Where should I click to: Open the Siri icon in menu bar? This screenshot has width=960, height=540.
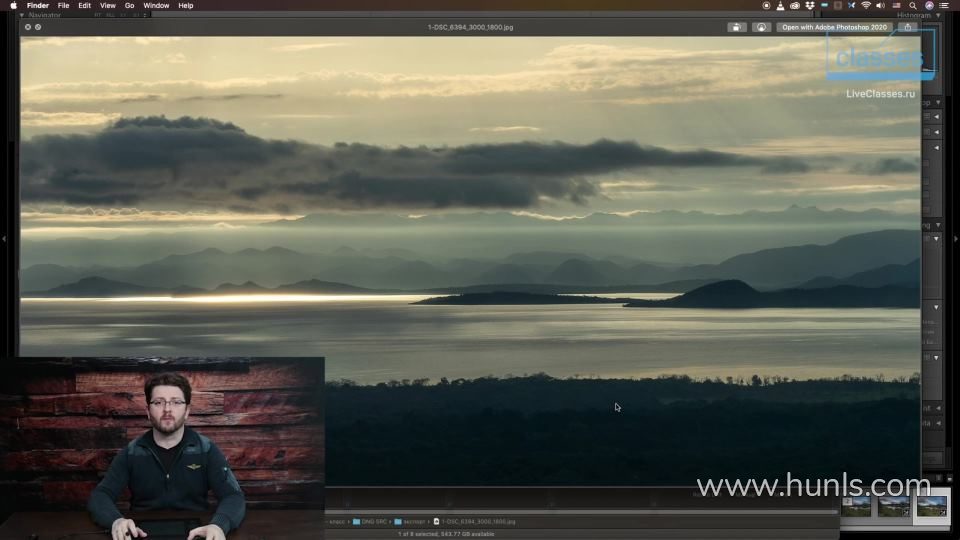click(x=929, y=6)
